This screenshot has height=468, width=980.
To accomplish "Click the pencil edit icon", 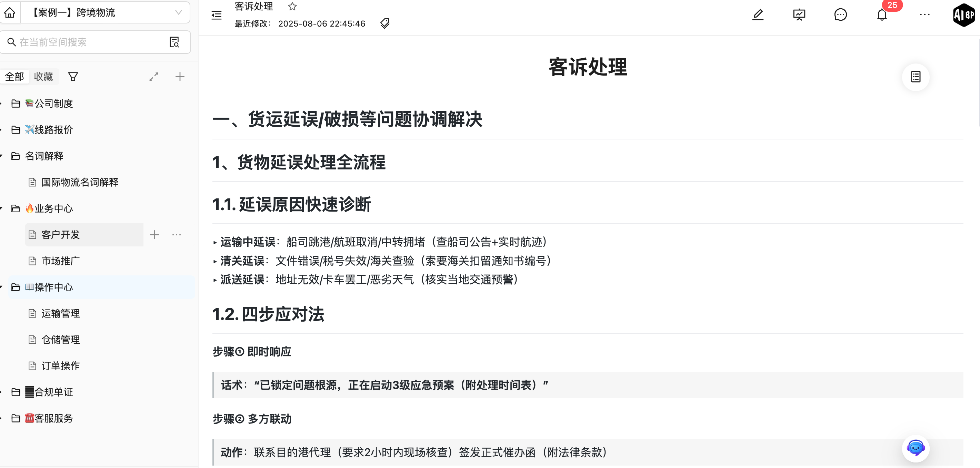I will (x=758, y=15).
